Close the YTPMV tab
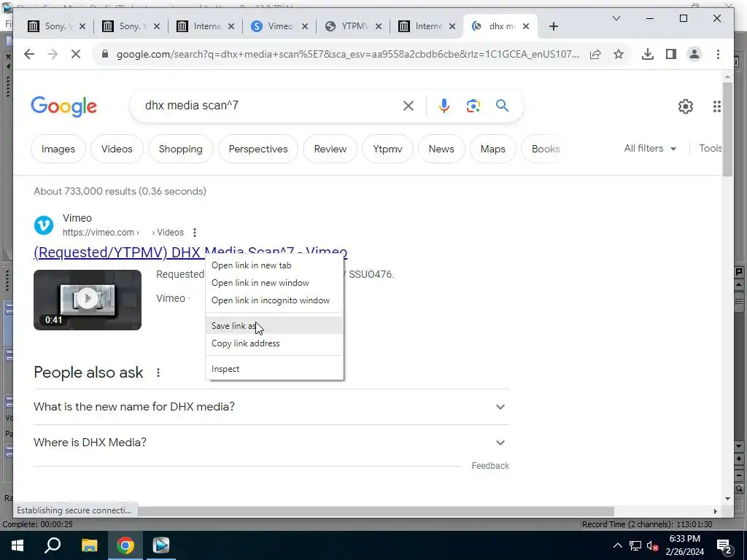Screen dimensions: 747x560 click(379, 26)
